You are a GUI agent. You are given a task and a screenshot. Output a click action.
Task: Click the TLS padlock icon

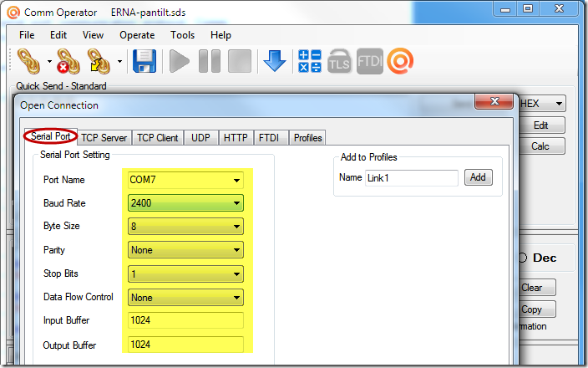coord(339,61)
